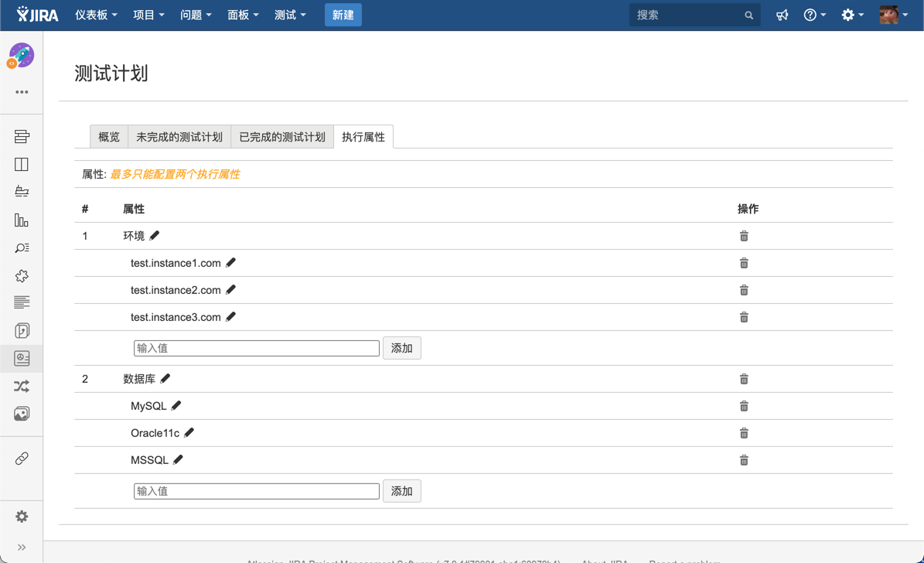
Task: Switch to the 未完成的测试计划 tab
Action: 179,137
